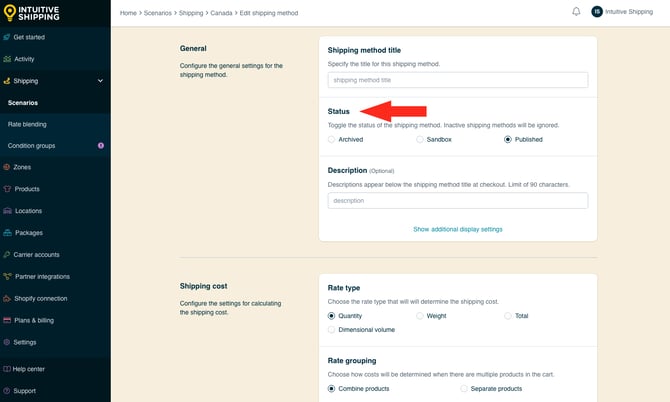Click the Plans & billing card icon

(x=7, y=320)
